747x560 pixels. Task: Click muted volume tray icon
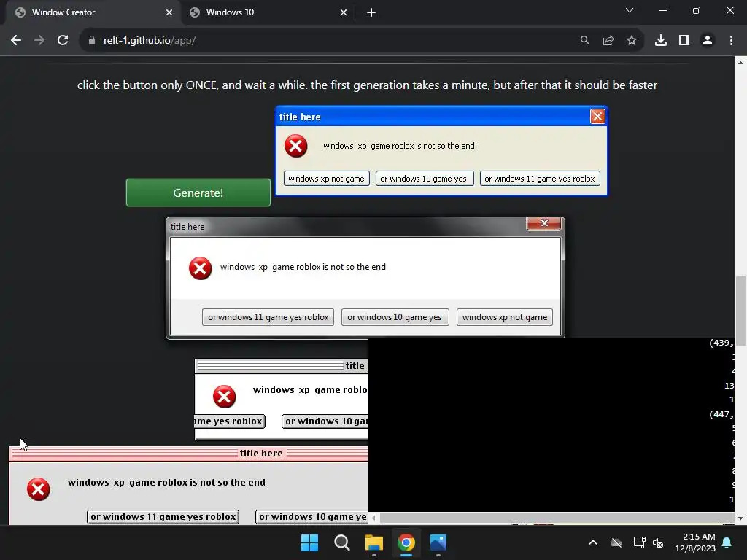coord(659,542)
